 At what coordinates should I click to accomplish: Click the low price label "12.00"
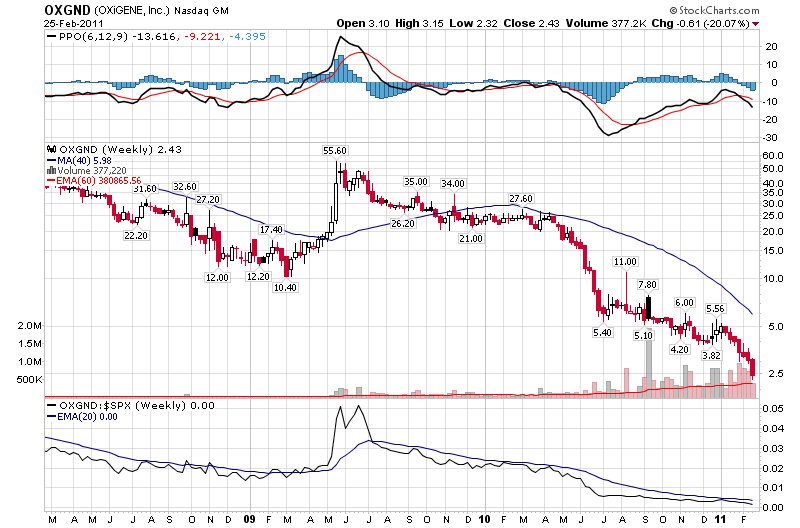click(x=217, y=278)
